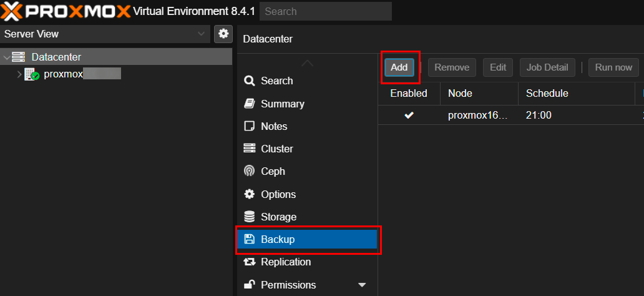The height and width of the screenshot is (296, 644).
Task: Expand the proxmox node tree arrow
Action: point(19,75)
